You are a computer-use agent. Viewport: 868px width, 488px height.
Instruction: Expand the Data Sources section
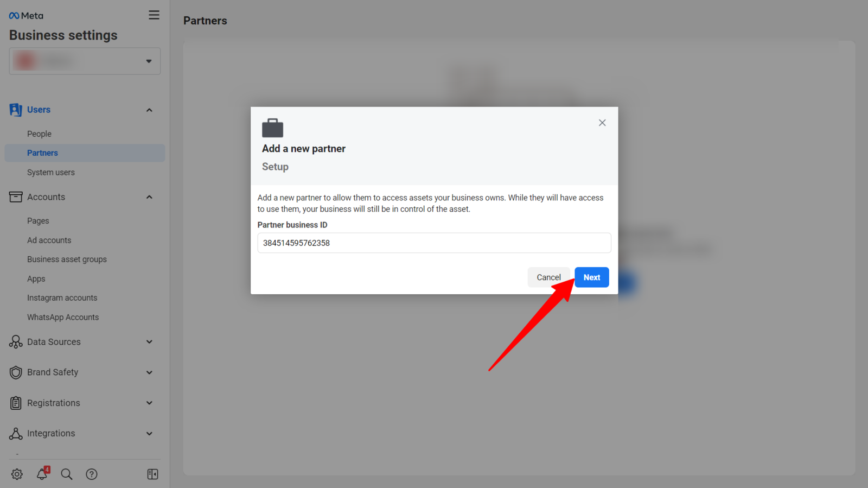tap(149, 342)
